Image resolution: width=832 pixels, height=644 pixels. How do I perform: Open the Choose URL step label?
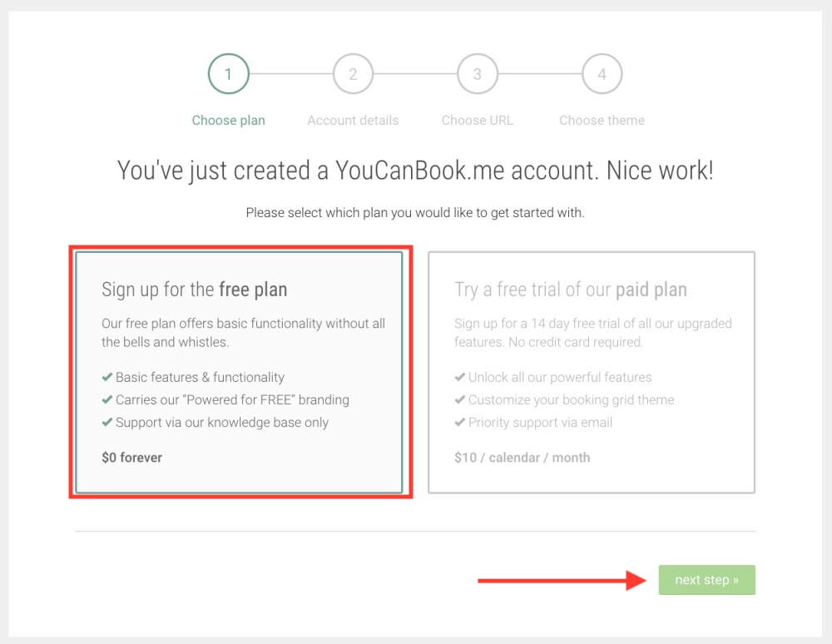pyautogui.click(x=478, y=120)
